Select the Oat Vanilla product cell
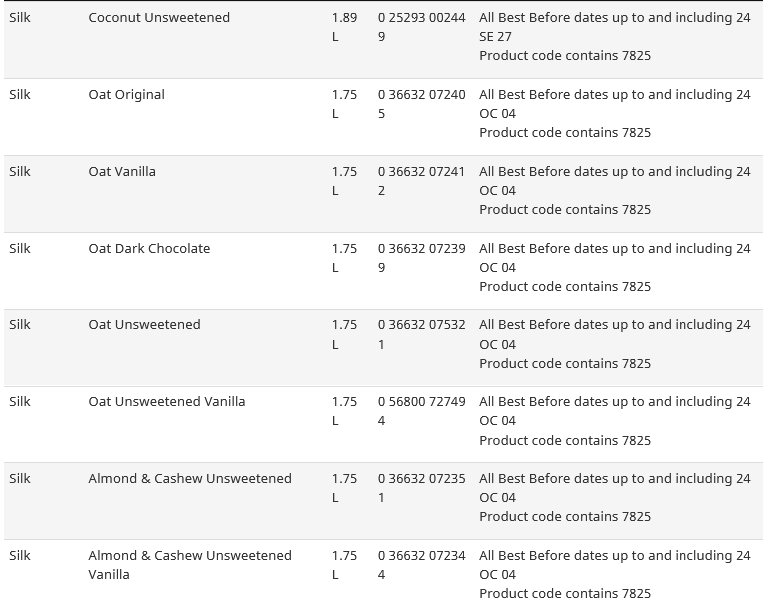The image size is (764, 614). 122,172
